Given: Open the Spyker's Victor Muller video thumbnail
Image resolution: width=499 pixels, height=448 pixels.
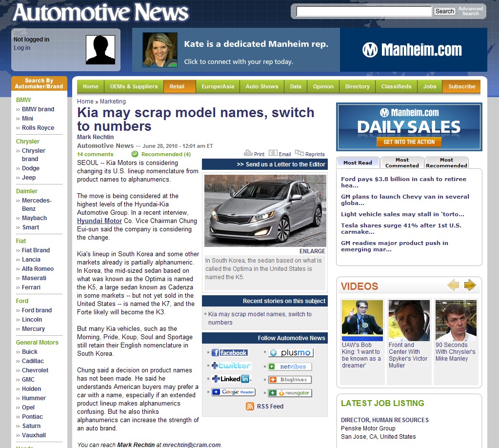Looking at the screenshot, I should (409, 320).
